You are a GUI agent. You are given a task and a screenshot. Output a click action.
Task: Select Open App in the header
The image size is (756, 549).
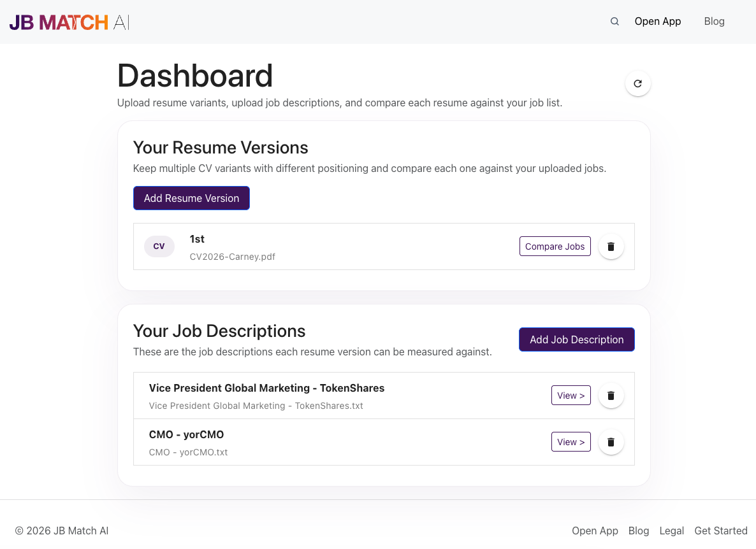tap(657, 21)
